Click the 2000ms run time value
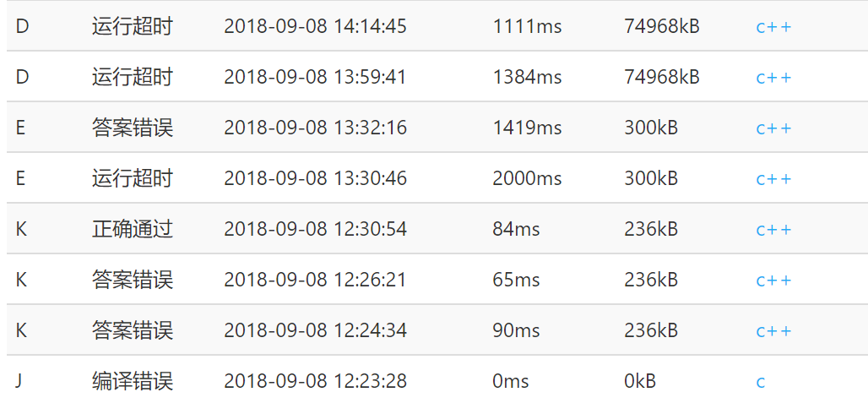Viewport: 868px width, 414px height. click(x=527, y=178)
